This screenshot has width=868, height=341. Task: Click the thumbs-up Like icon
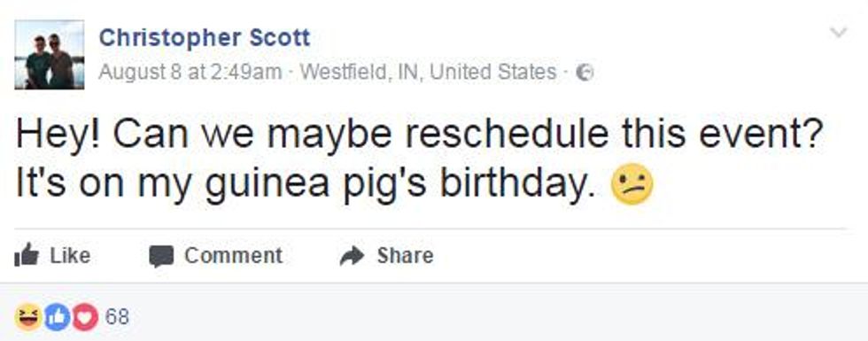point(27,256)
